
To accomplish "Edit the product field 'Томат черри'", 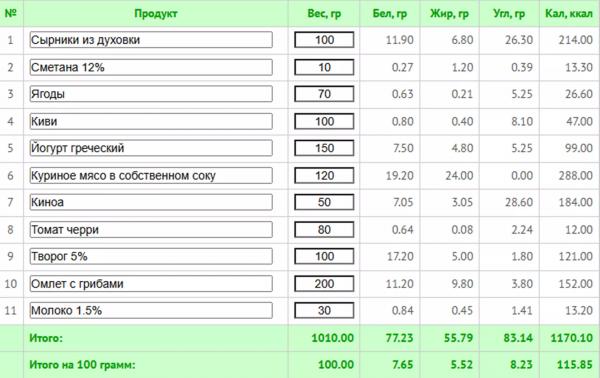I will [151, 230].
